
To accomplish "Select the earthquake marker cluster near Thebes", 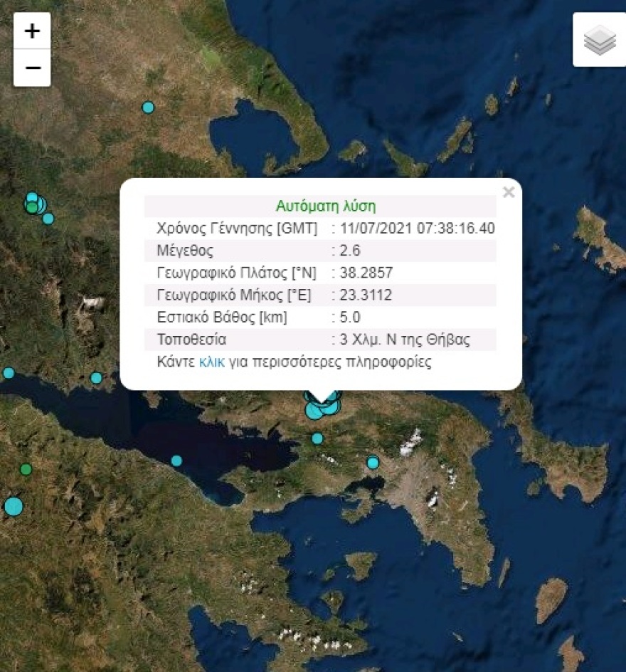I will coord(319,408).
